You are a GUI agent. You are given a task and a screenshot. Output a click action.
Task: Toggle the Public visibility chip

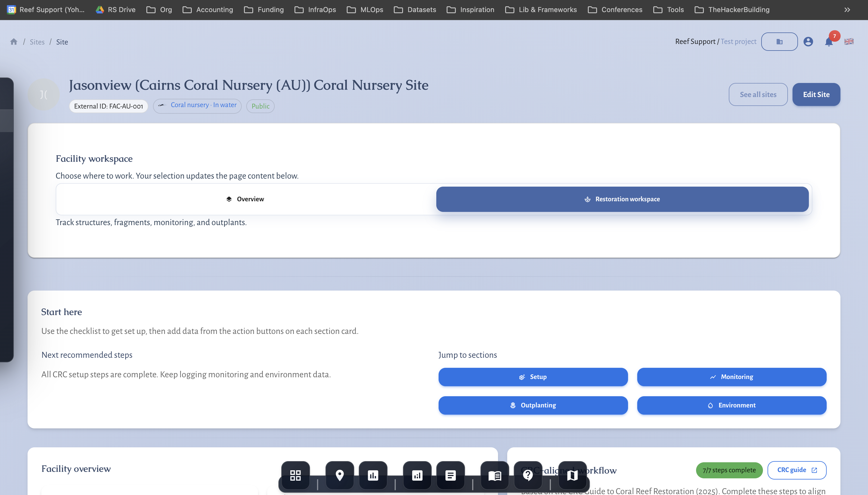tap(260, 106)
